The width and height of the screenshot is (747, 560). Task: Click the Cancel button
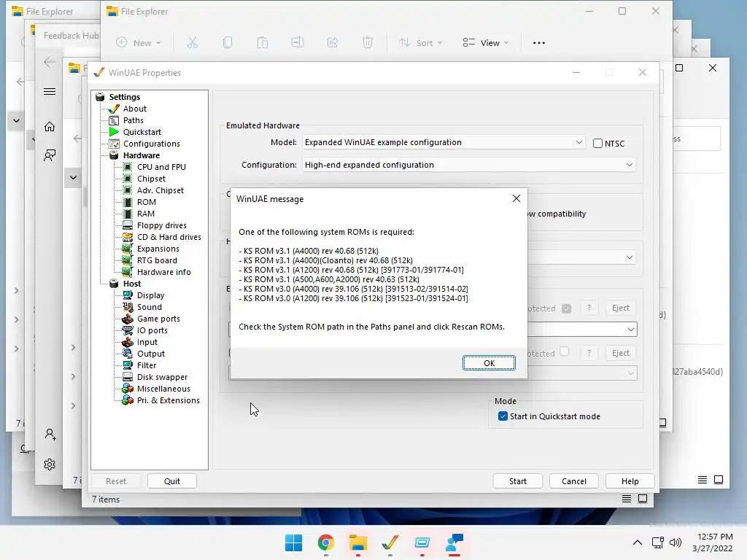[573, 481]
